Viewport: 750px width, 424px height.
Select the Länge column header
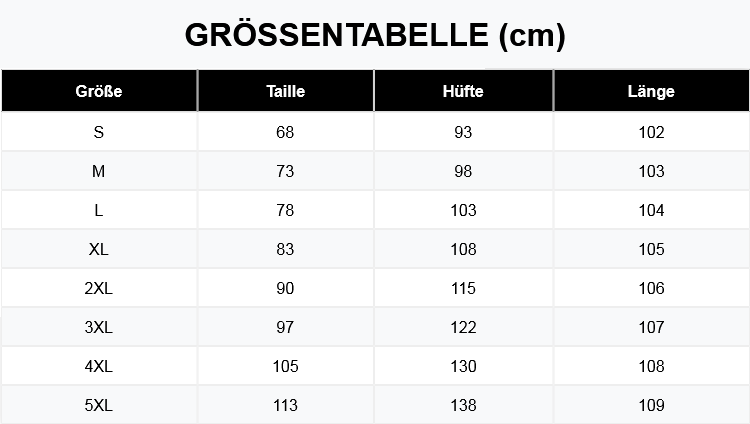pos(651,91)
